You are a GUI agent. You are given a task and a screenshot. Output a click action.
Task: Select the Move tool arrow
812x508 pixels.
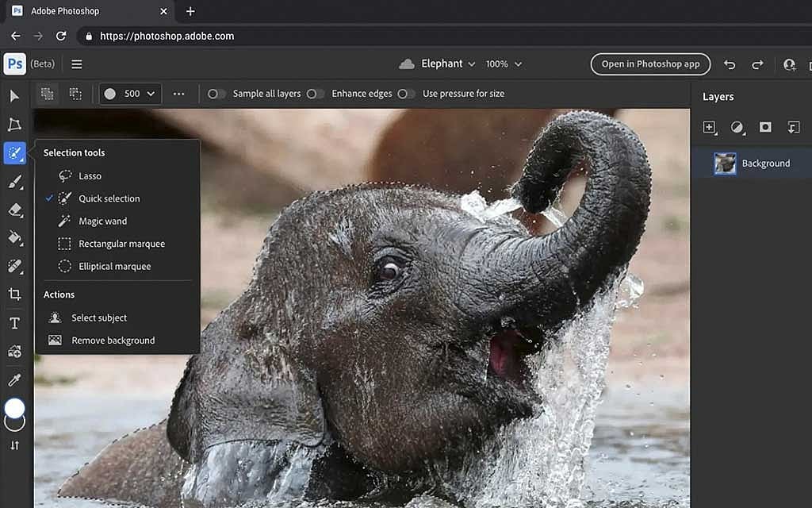pyautogui.click(x=14, y=96)
